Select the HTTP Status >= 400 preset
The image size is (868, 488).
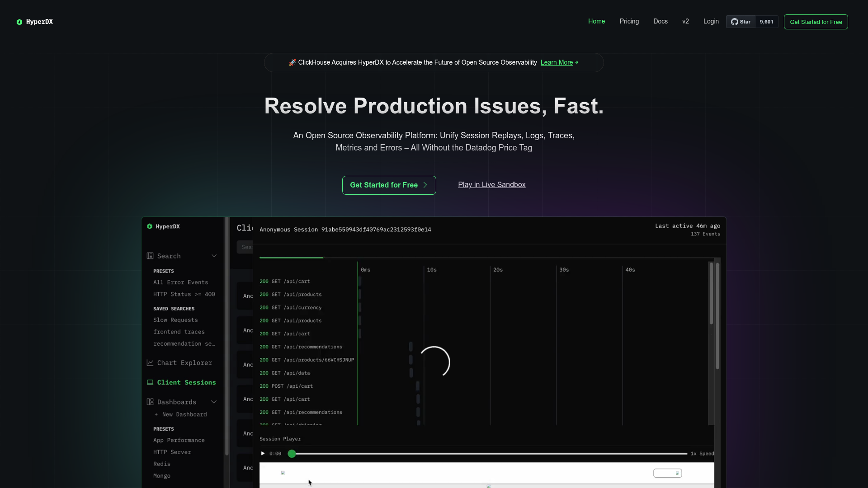click(184, 294)
